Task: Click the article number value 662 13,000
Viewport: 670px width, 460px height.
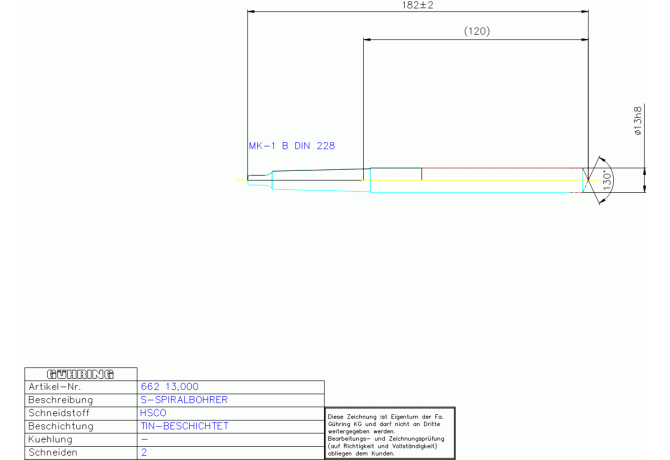Action: coord(169,386)
